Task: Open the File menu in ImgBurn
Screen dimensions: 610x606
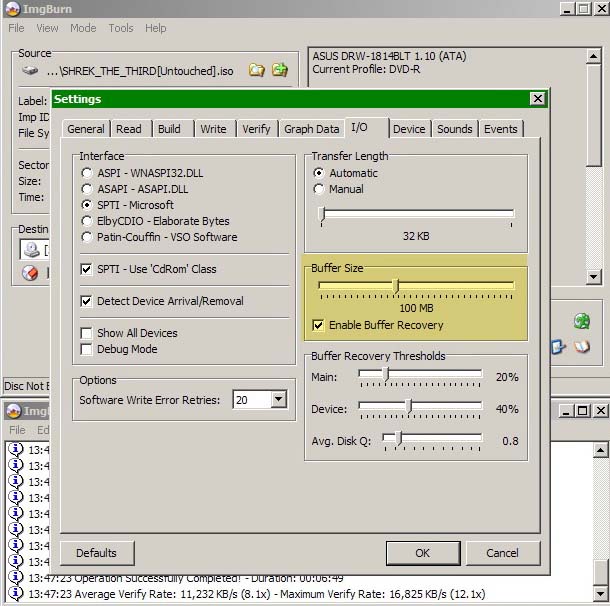Action: click(x=16, y=28)
